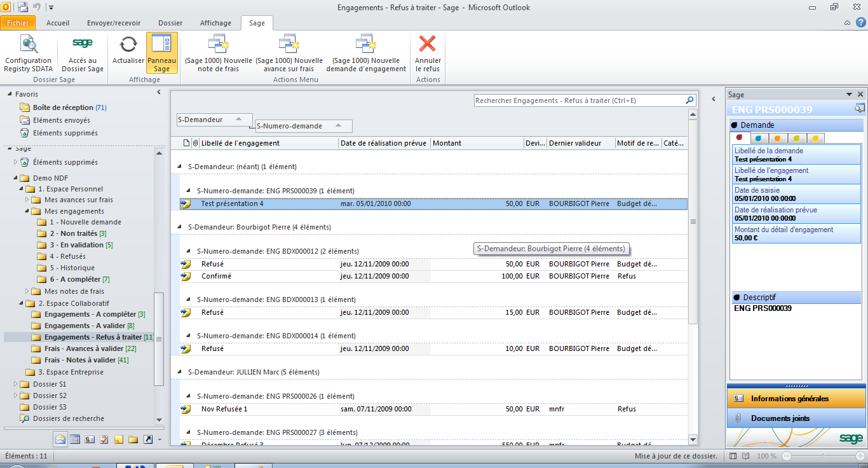Click Annuler le refus red cross
The width and height of the screenshot is (868, 468).
(428, 54)
